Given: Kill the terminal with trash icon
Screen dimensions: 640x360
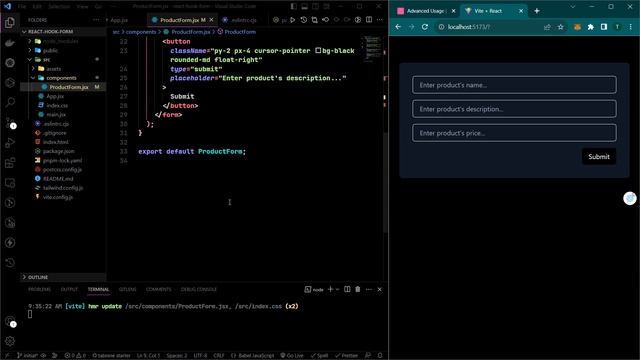Looking at the screenshot, I should click(x=358, y=289).
